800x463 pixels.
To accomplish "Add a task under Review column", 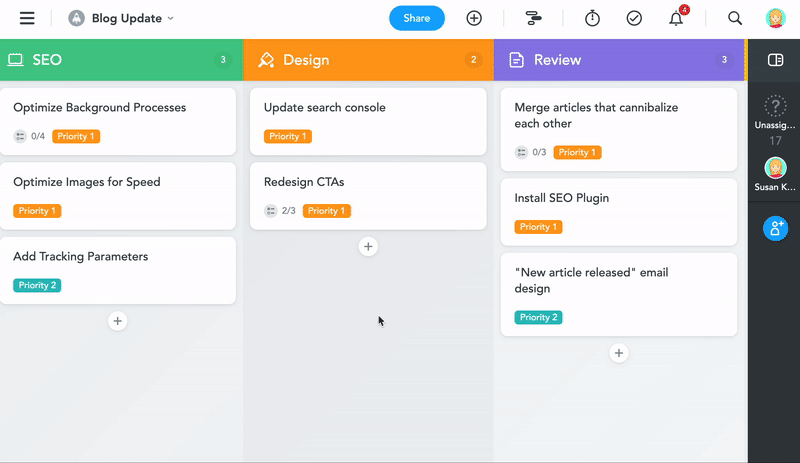I will pos(619,353).
